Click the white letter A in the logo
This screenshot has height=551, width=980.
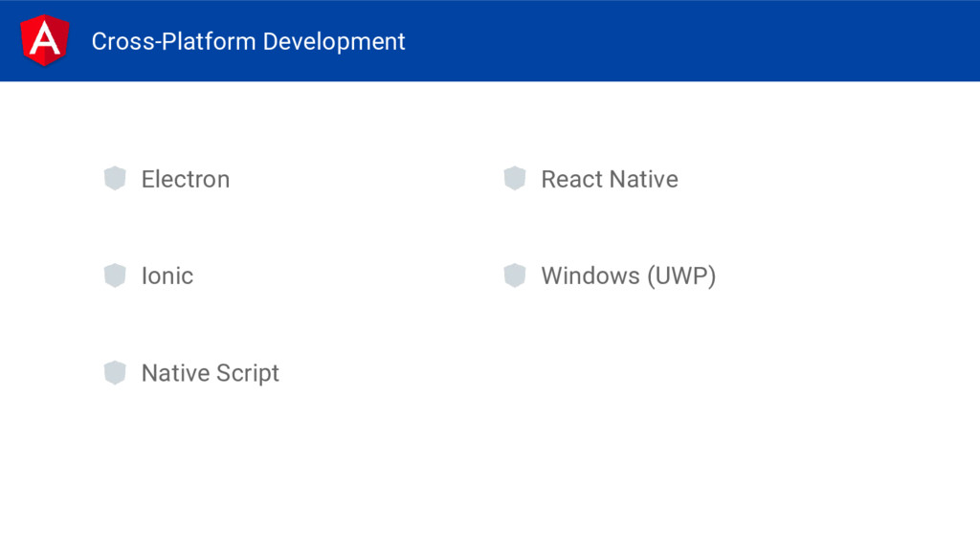pos(44,38)
